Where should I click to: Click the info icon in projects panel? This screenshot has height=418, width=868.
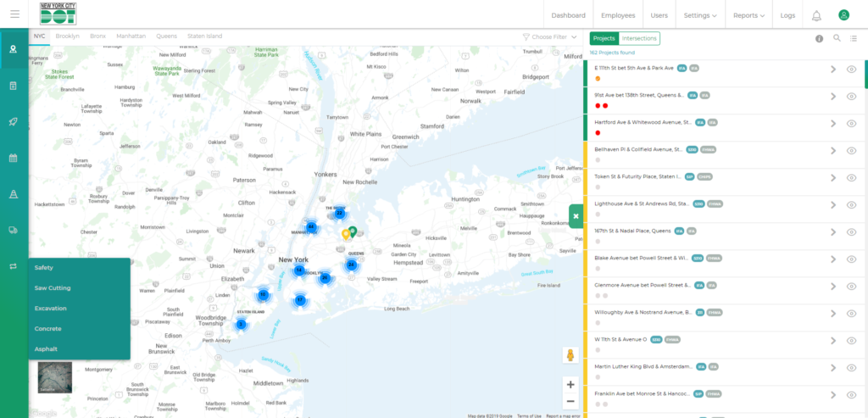[819, 38]
